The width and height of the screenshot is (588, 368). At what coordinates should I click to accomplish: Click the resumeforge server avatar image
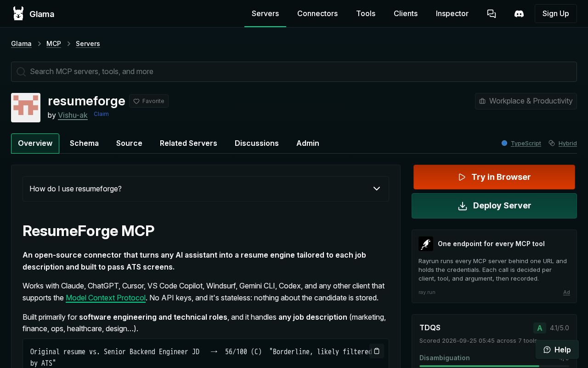[26, 108]
